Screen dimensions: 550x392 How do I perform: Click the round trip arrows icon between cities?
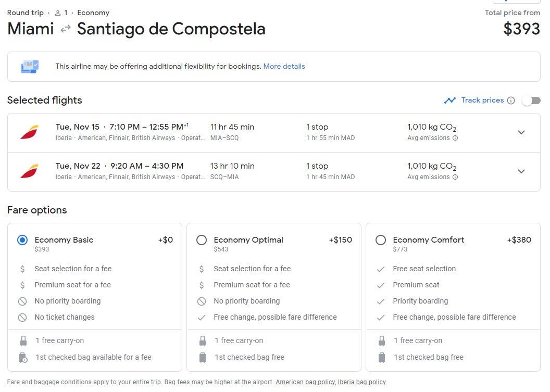coord(66,29)
